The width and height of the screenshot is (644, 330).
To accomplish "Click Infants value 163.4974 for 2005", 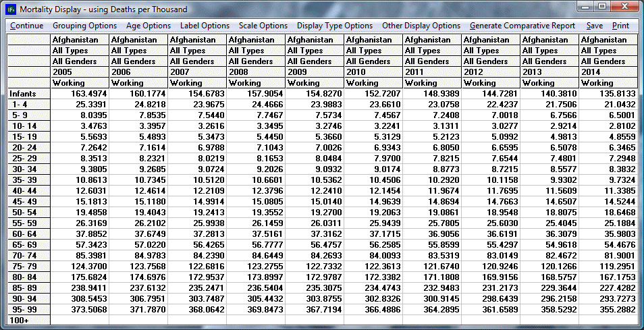I will coord(81,94).
